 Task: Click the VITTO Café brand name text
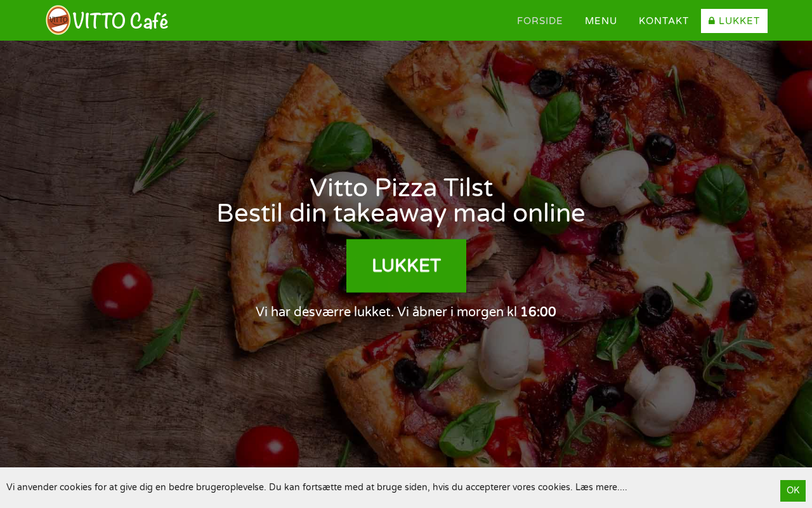(x=121, y=21)
